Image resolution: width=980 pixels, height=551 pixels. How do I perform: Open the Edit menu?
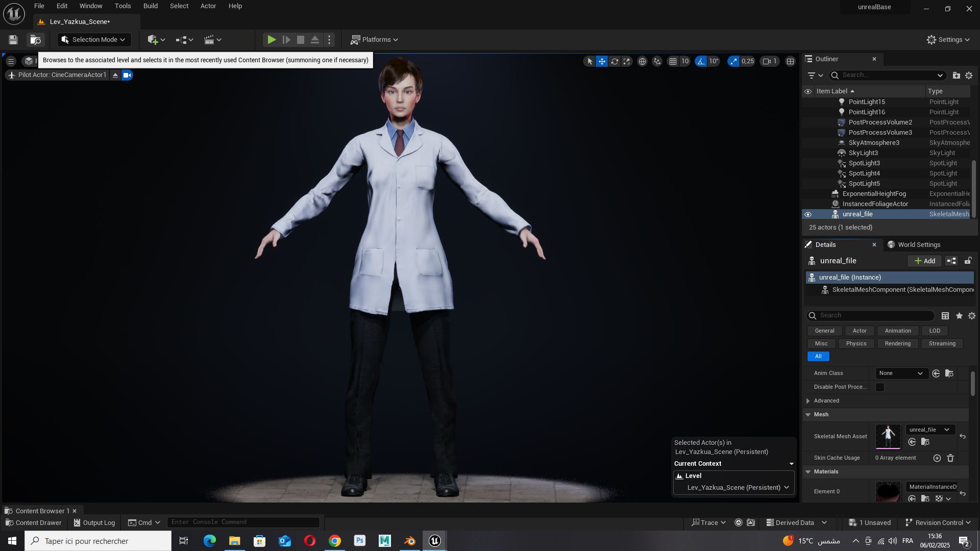pyautogui.click(x=62, y=6)
